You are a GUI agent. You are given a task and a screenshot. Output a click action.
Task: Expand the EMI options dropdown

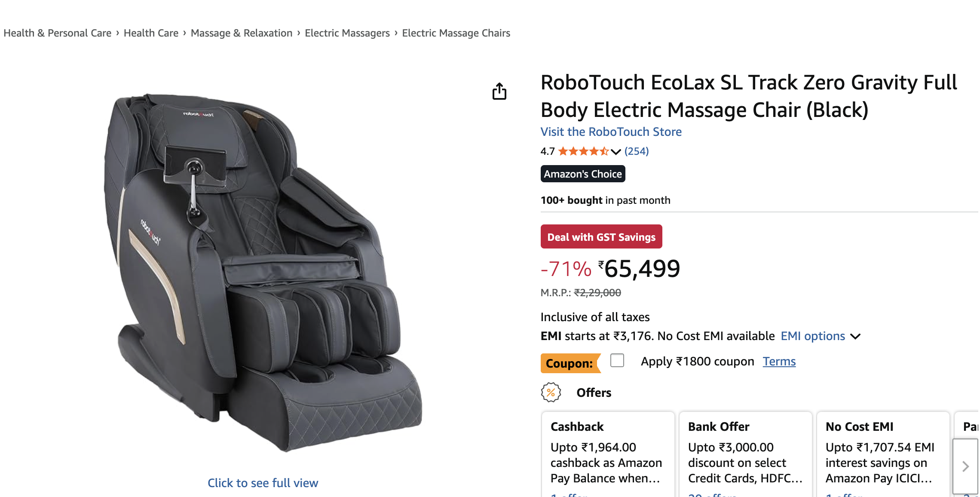point(820,336)
